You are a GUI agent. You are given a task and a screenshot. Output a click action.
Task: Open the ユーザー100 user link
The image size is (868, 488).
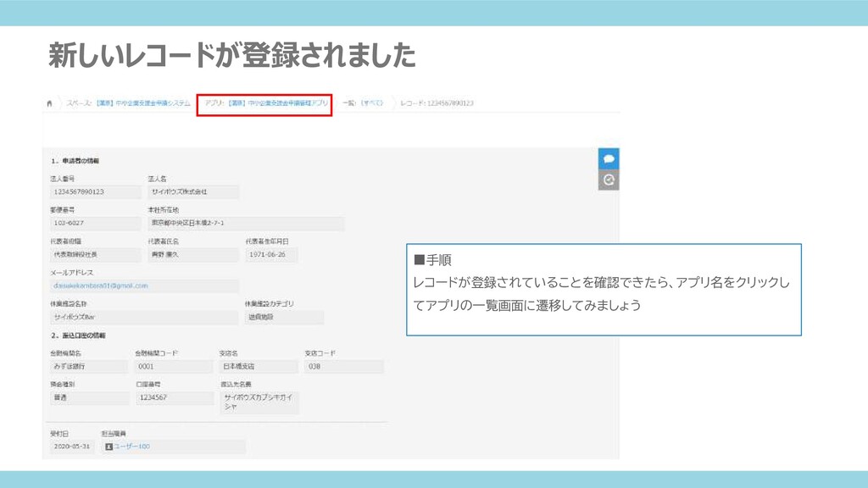(131, 446)
